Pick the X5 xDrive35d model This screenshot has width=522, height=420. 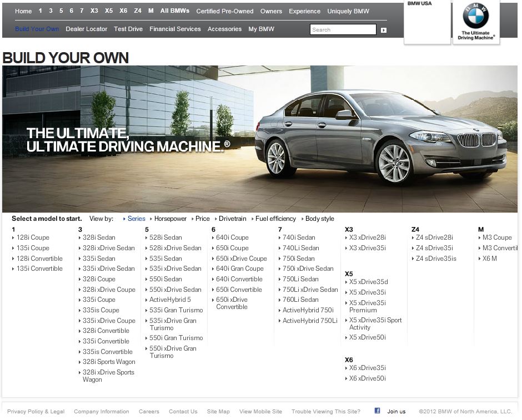click(x=368, y=282)
